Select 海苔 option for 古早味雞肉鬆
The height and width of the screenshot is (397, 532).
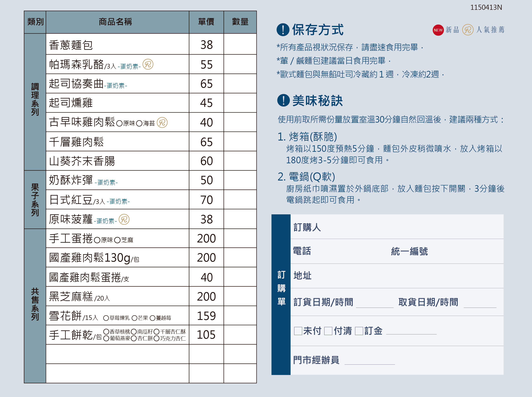(x=139, y=123)
